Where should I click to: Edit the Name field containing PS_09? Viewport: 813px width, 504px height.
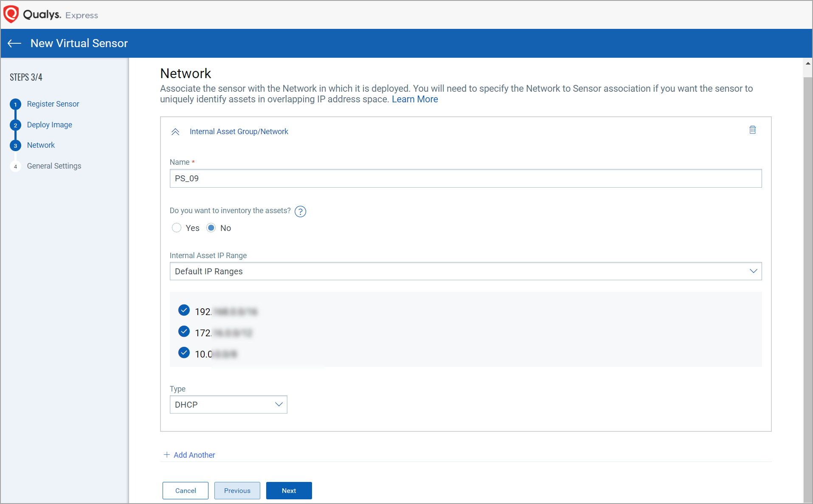point(465,178)
